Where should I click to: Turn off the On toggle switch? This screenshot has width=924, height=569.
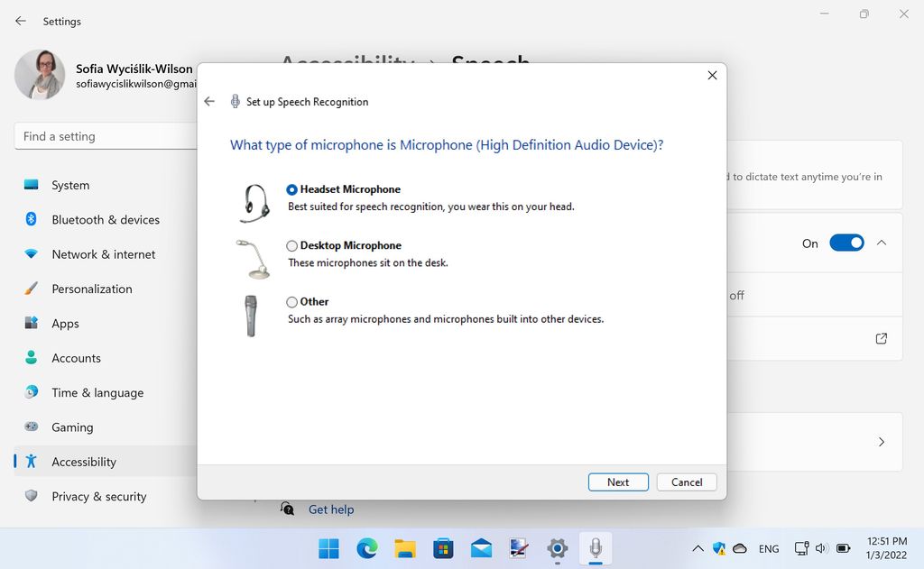point(845,243)
